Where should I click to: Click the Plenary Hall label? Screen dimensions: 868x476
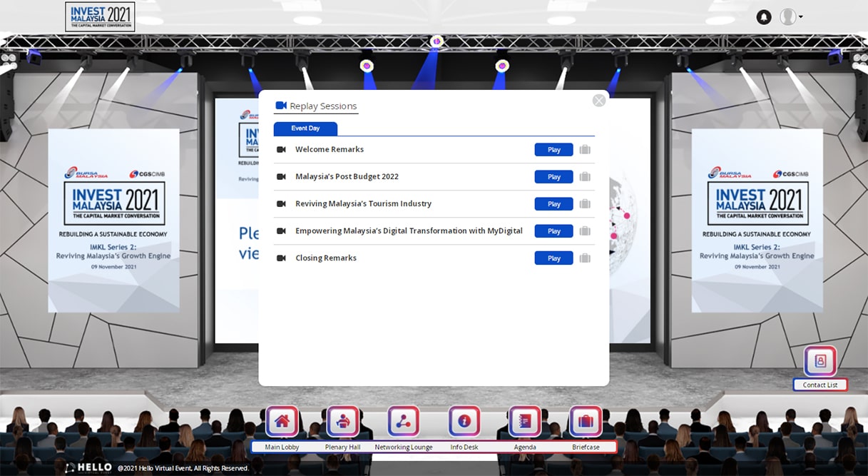click(343, 447)
